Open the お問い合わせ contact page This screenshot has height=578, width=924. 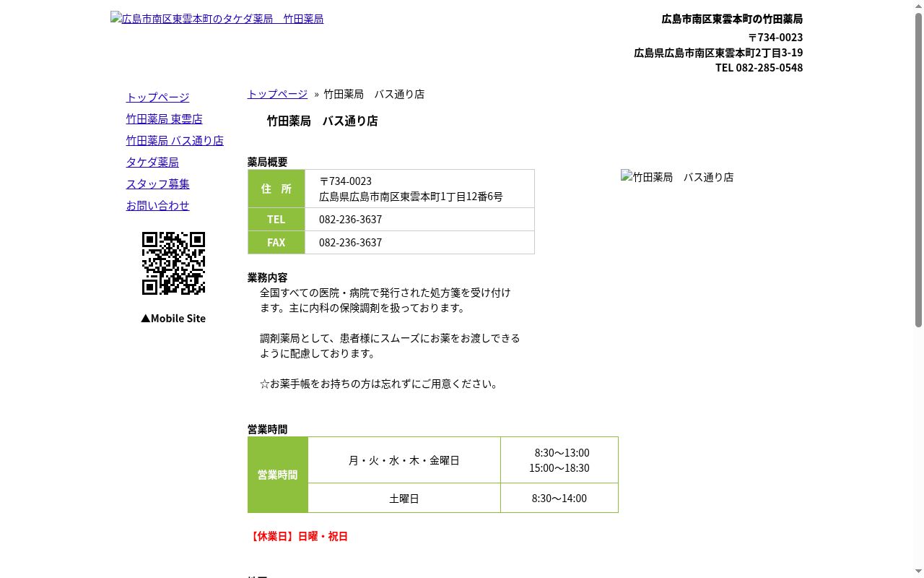157,205
